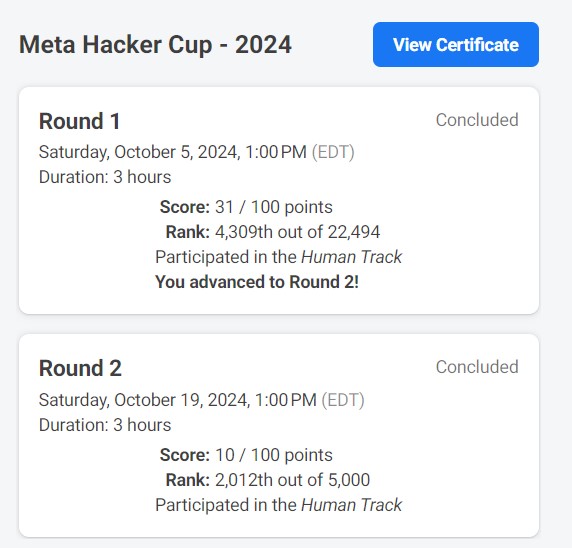Click Round 2 rank 2,012th out of 5,000
This screenshot has height=548, width=572.
pyautogui.click(x=293, y=480)
